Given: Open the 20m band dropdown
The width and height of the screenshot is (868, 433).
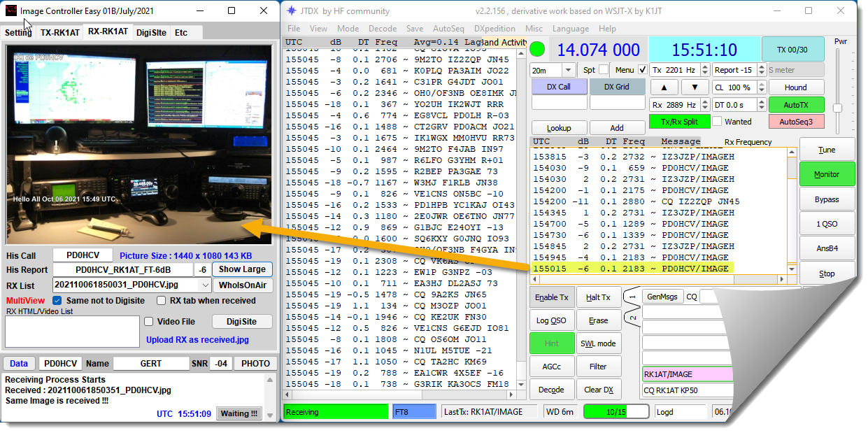Looking at the screenshot, I should click(568, 70).
